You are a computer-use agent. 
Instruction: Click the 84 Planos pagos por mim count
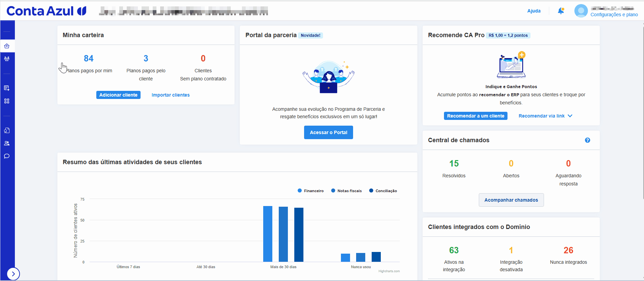89,58
